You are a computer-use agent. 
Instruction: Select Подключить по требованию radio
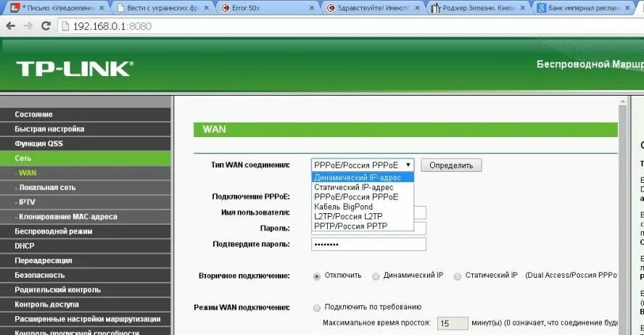[x=317, y=308]
